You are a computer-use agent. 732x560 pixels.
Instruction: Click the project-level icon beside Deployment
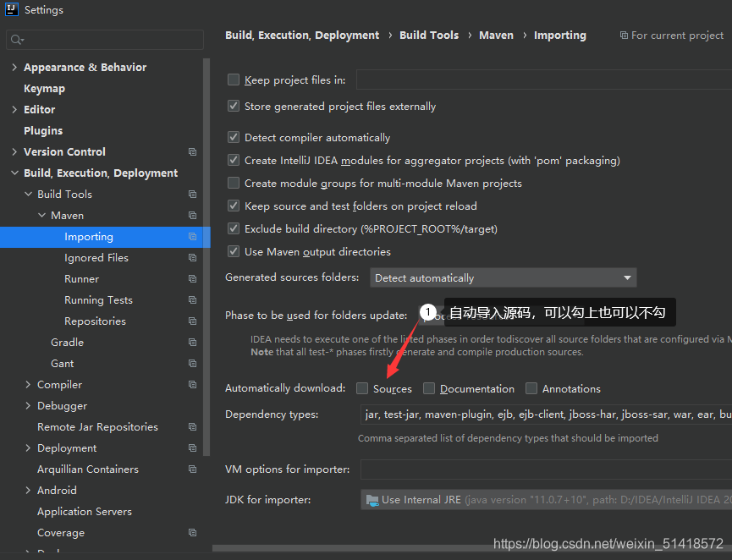click(192, 448)
